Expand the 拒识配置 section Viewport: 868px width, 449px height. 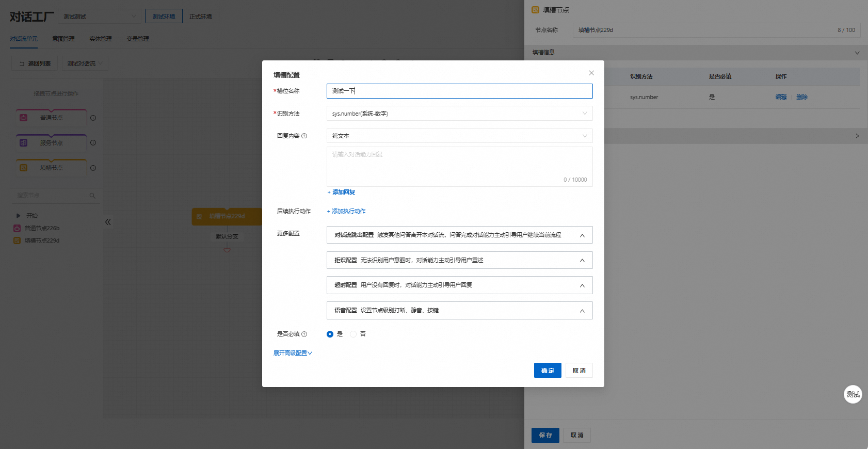click(x=459, y=260)
